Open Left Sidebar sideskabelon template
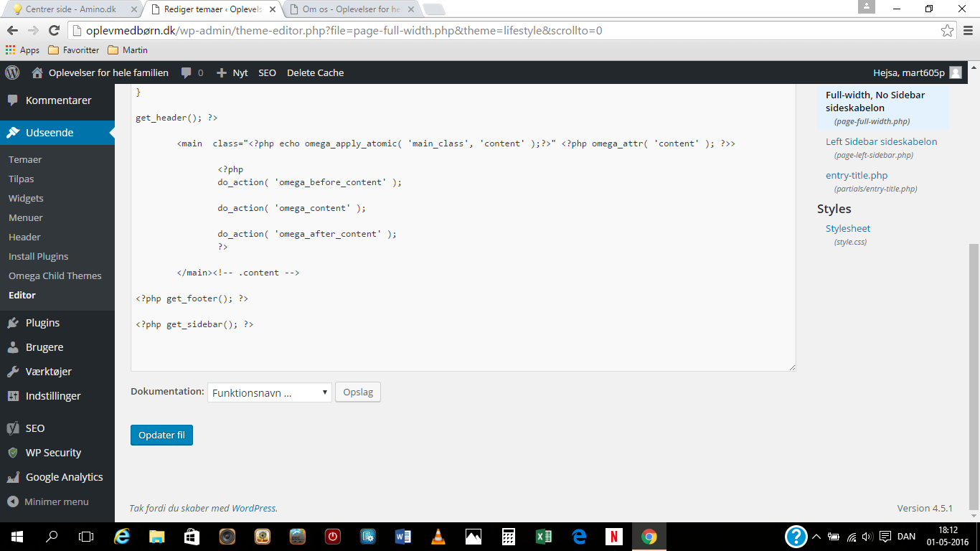980x551 pixels. coord(881,141)
